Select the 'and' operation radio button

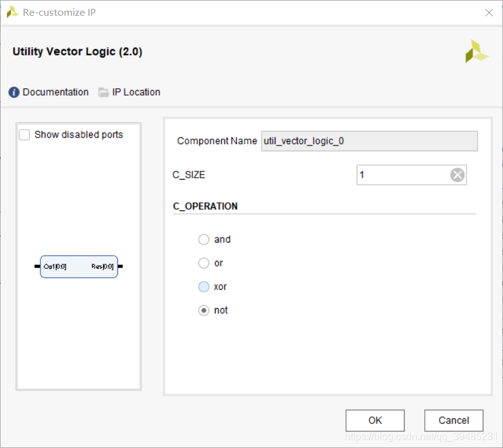click(204, 239)
